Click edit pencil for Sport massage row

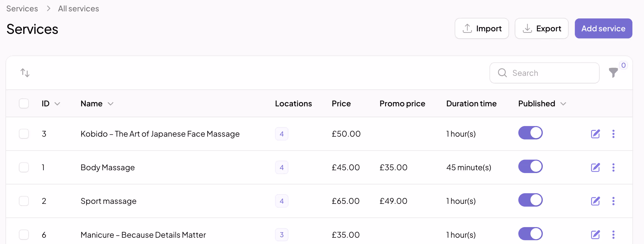[x=595, y=201]
